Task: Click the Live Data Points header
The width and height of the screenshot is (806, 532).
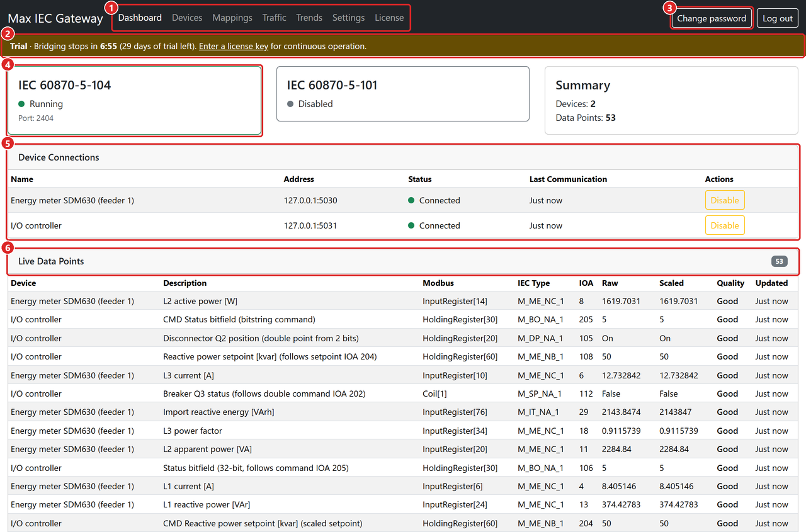Action: (403, 261)
